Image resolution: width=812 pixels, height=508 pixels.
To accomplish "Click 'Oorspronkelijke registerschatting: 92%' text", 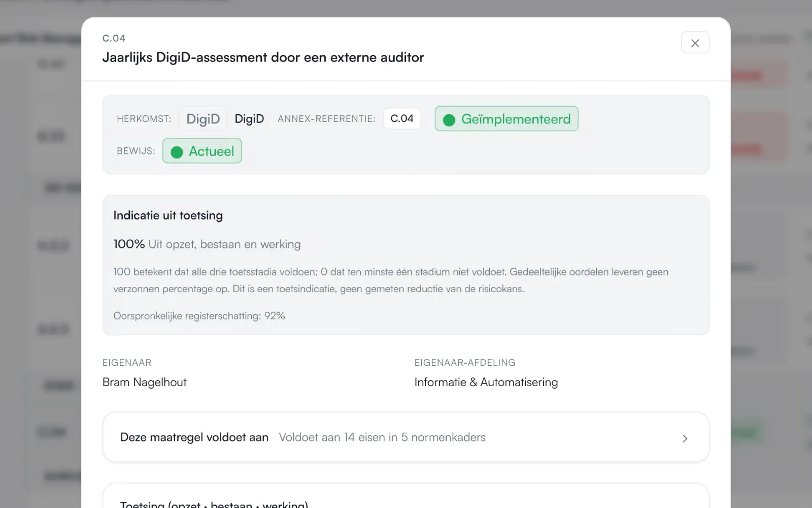I will [x=199, y=315].
